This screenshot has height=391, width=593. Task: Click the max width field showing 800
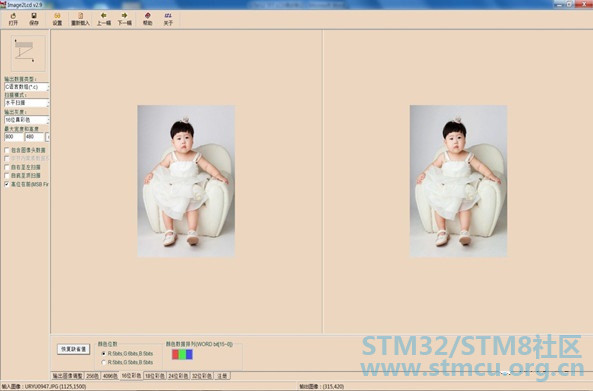coord(14,137)
